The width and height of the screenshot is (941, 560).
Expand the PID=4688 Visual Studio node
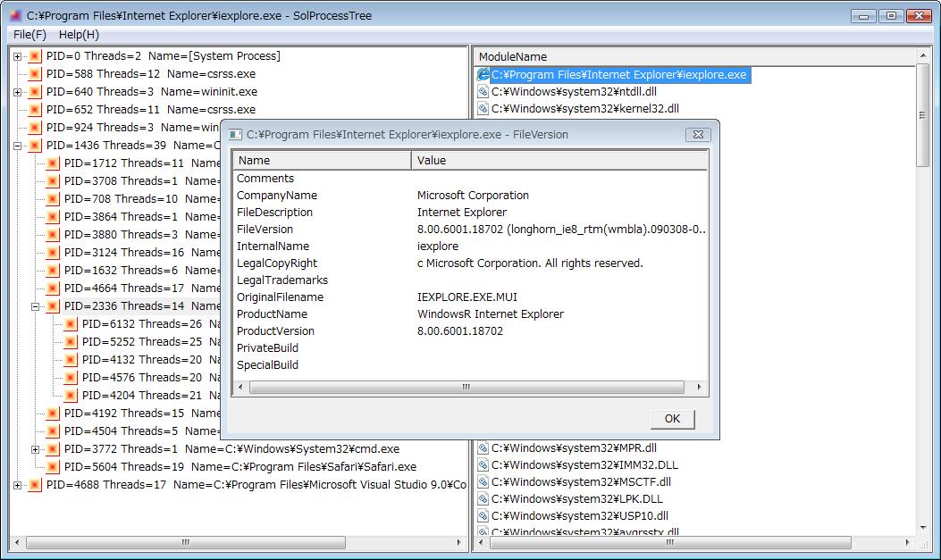click(17, 485)
